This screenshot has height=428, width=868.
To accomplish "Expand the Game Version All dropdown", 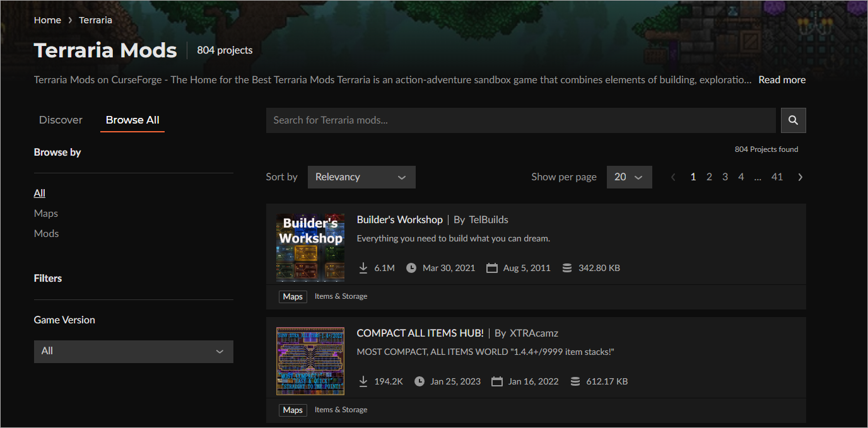I will tap(134, 351).
